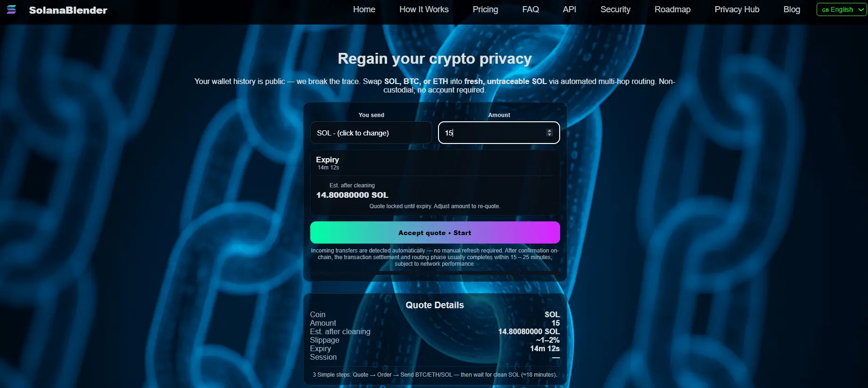The width and height of the screenshot is (868, 388).
Task: Open the Privacy Hub
Action: 737,9
